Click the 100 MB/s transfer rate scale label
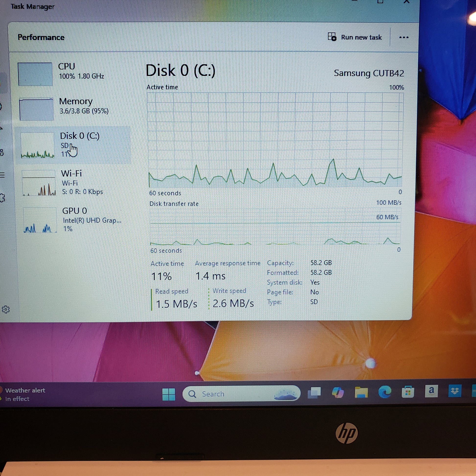Screen dimensions: 476x476 (388, 203)
